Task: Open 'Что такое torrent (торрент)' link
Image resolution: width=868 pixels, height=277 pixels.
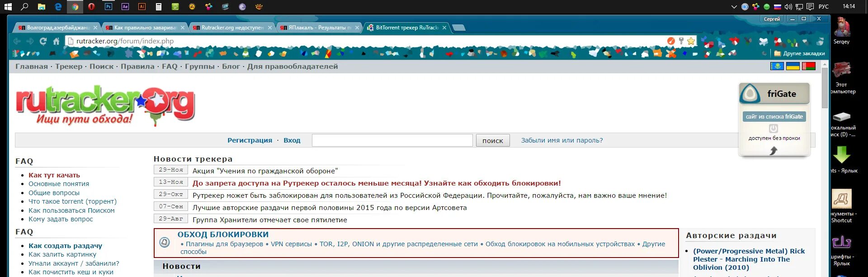Action: pos(72,201)
